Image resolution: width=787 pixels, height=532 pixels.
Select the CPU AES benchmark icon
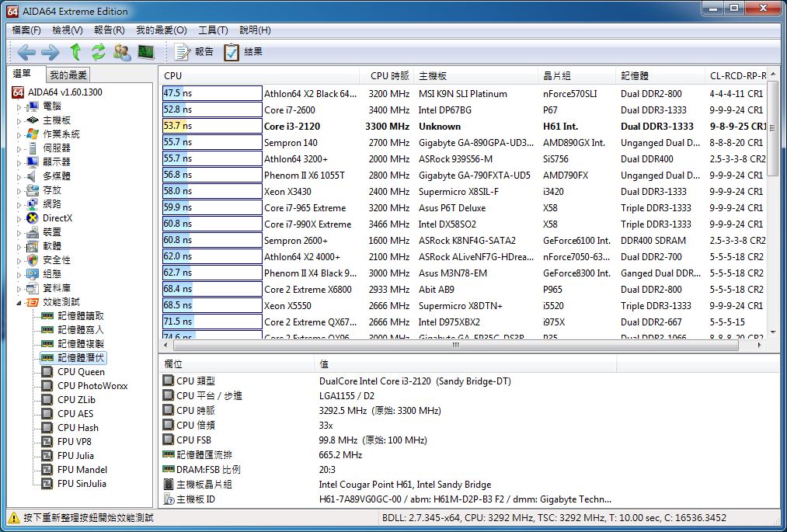(47, 414)
